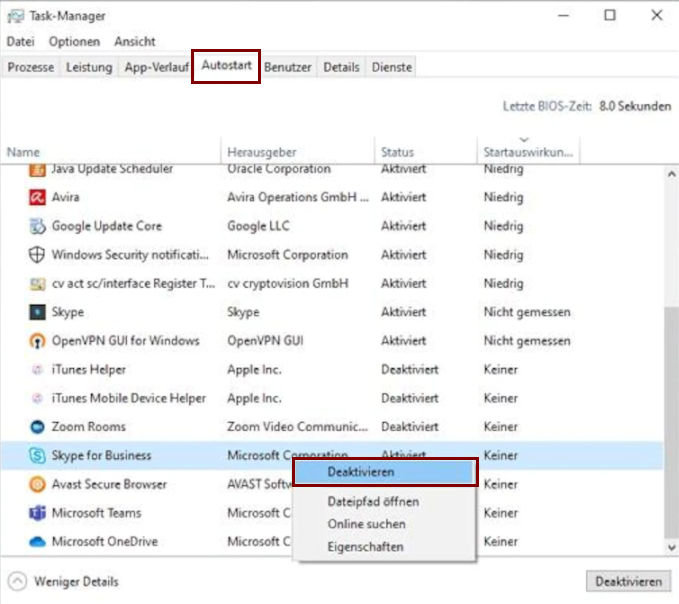Select the iTunes Mobile Device Helper row
The width and height of the screenshot is (679, 604).
332,398
